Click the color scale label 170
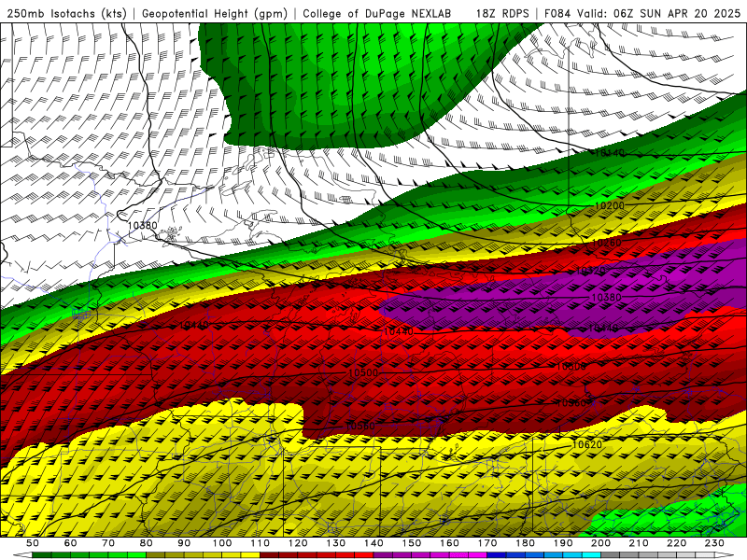Image resolution: width=747 pixels, height=560 pixels. [x=486, y=543]
